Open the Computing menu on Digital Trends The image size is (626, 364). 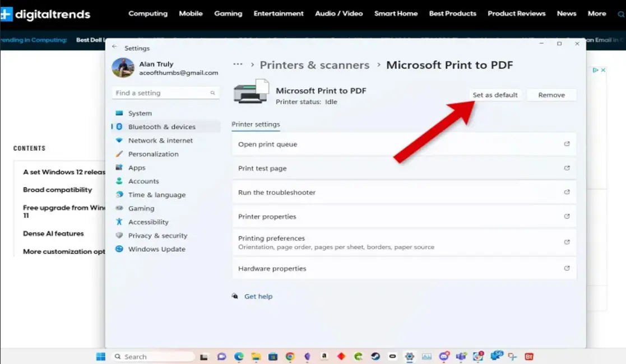click(x=148, y=13)
